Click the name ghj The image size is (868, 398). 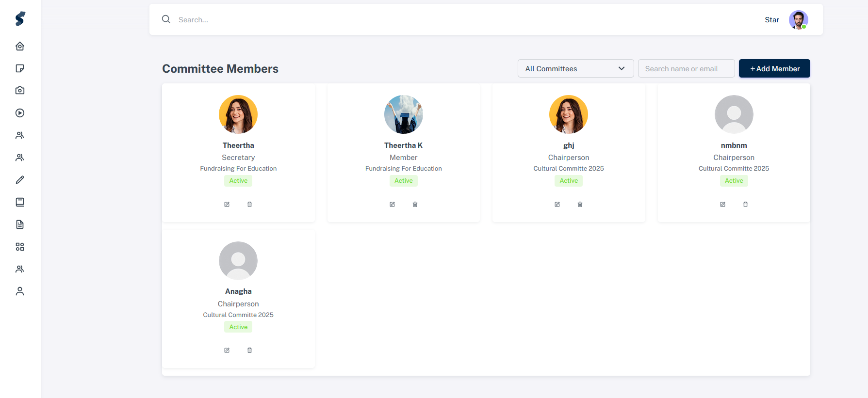click(569, 145)
